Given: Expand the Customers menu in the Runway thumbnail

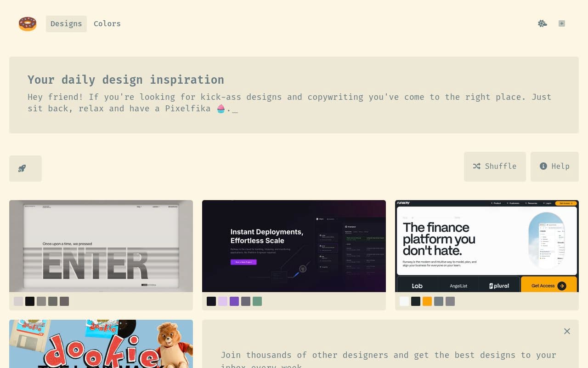Looking at the screenshot, I should [514, 203].
